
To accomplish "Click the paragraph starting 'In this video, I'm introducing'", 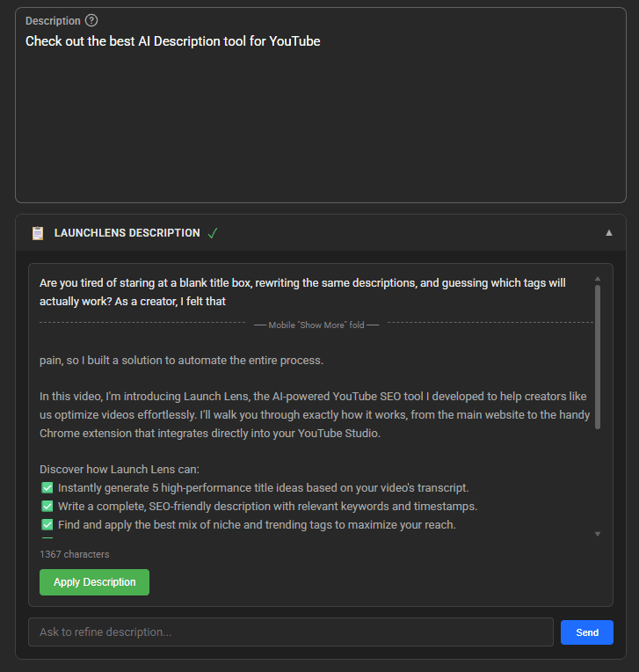I will (x=315, y=415).
